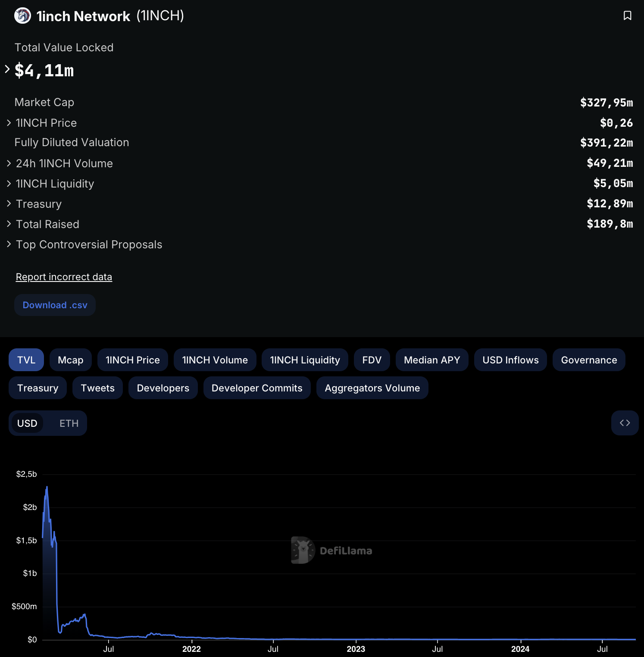Click the TVL peak on the chart line

coord(47,487)
